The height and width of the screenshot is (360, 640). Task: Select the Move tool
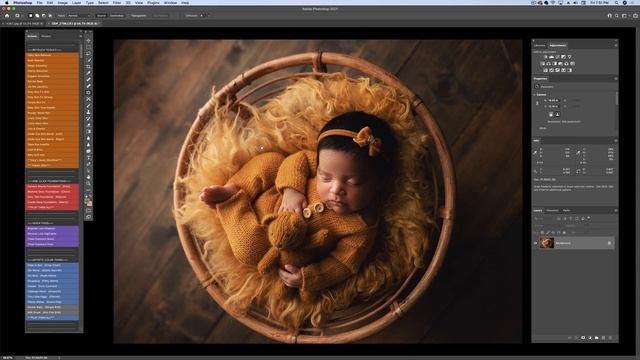point(89,41)
